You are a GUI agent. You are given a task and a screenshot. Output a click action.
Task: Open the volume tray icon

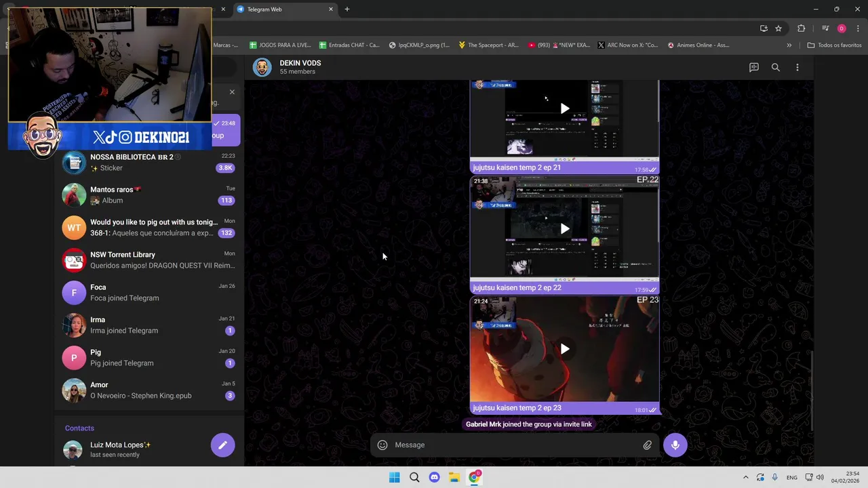click(x=819, y=477)
